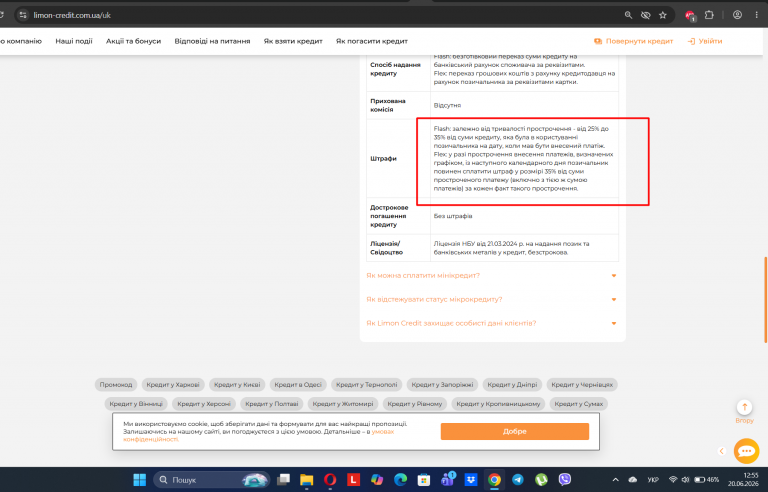Click the Повернути кредит link

(x=634, y=41)
